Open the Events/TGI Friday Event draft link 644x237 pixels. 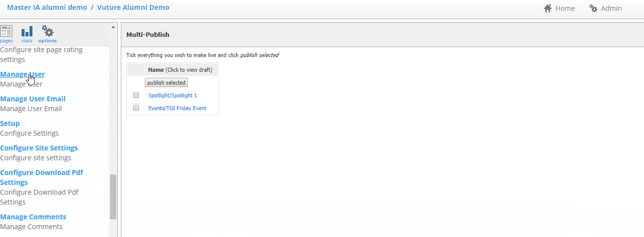177,108
